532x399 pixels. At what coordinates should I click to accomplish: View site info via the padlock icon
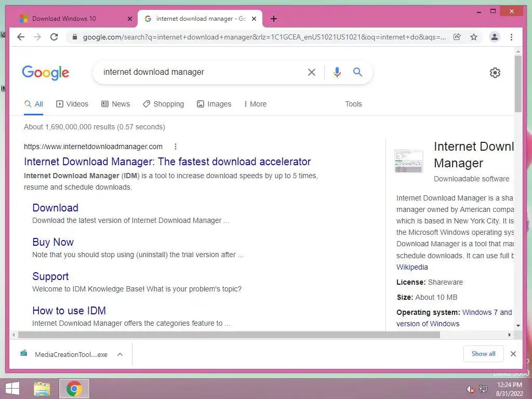click(x=75, y=37)
